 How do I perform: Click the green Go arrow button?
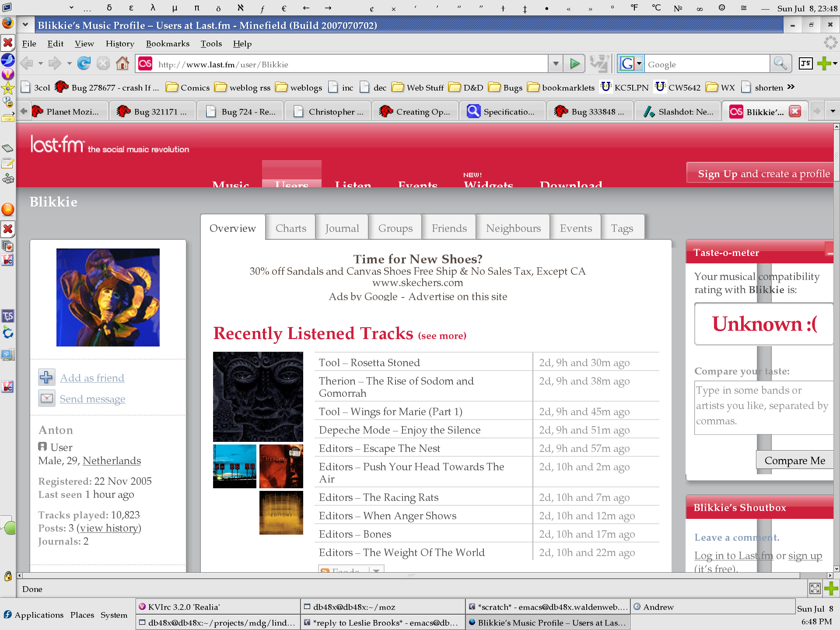point(574,64)
